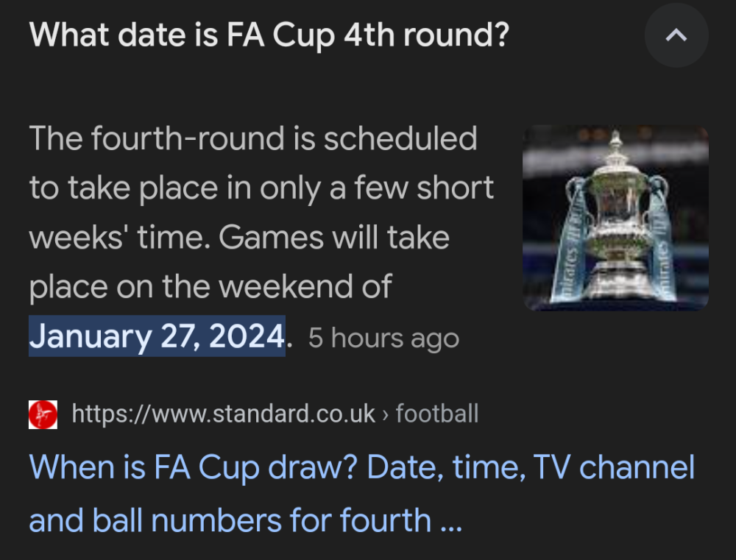Click the Evening Standard red favicon

click(x=43, y=414)
